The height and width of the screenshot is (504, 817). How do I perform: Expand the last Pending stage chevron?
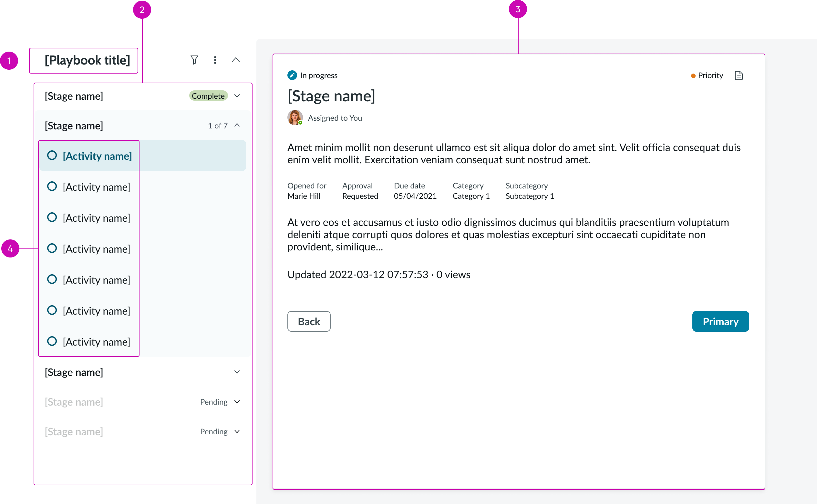pyautogui.click(x=237, y=431)
